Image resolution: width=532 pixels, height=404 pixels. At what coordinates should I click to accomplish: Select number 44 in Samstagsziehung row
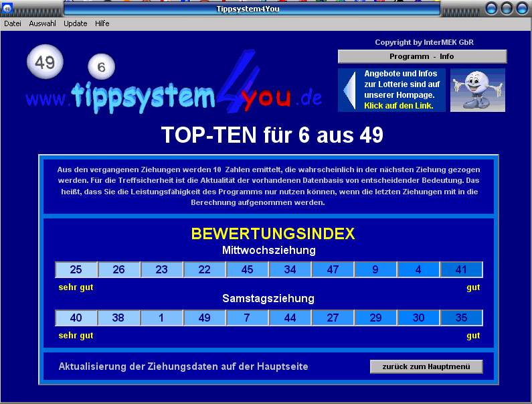point(290,318)
